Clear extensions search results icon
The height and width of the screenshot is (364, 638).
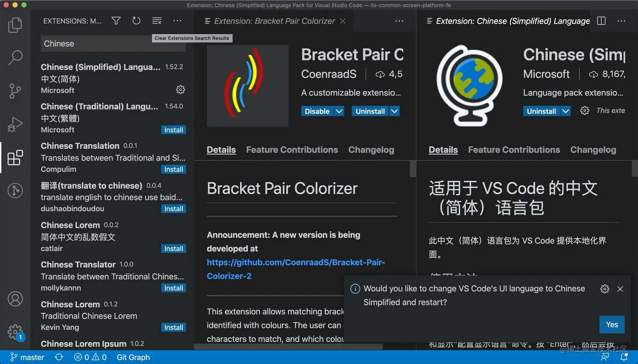(157, 21)
